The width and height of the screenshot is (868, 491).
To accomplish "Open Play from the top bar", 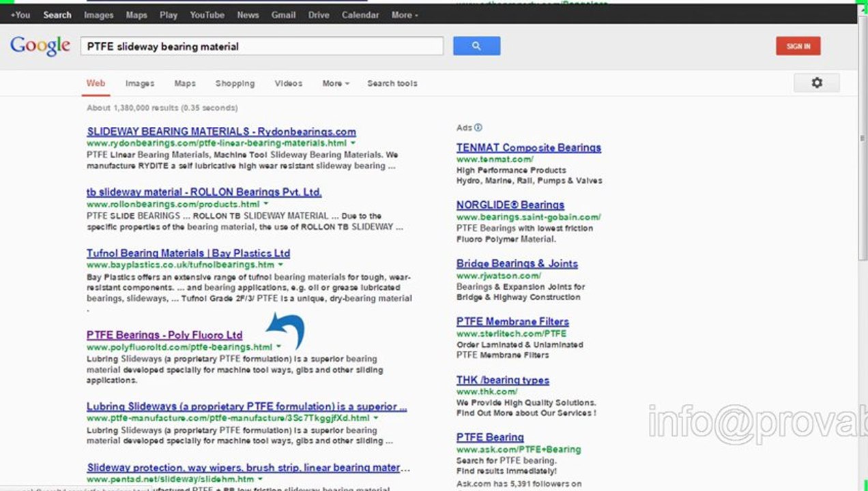I will [169, 14].
